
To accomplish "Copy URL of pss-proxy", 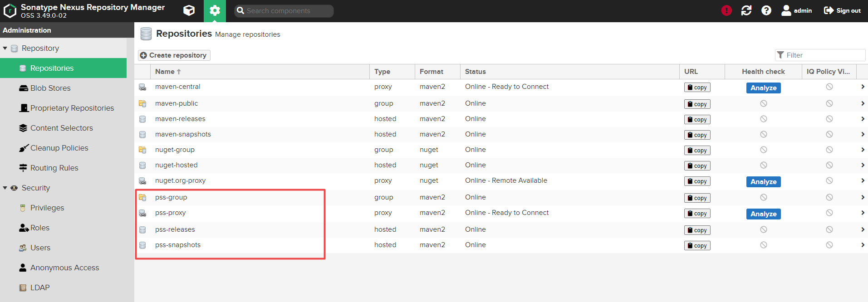I will pyautogui.click(x=697, y=214).
